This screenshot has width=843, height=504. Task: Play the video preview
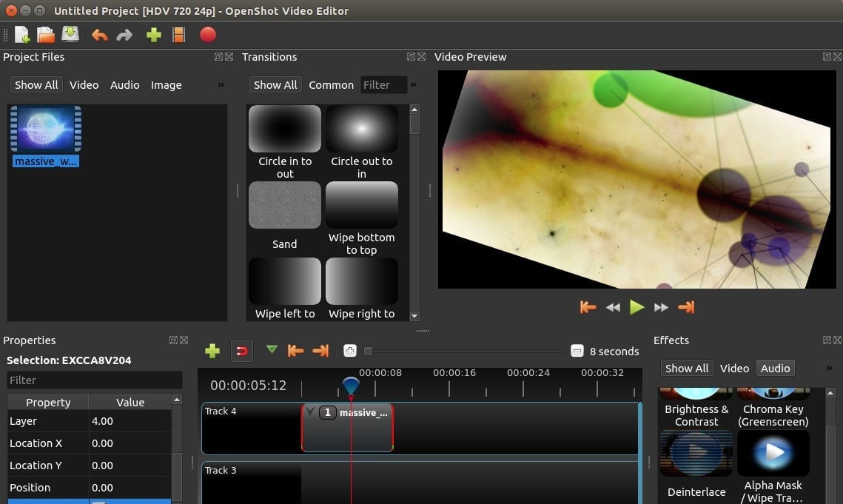click(637, 307)
